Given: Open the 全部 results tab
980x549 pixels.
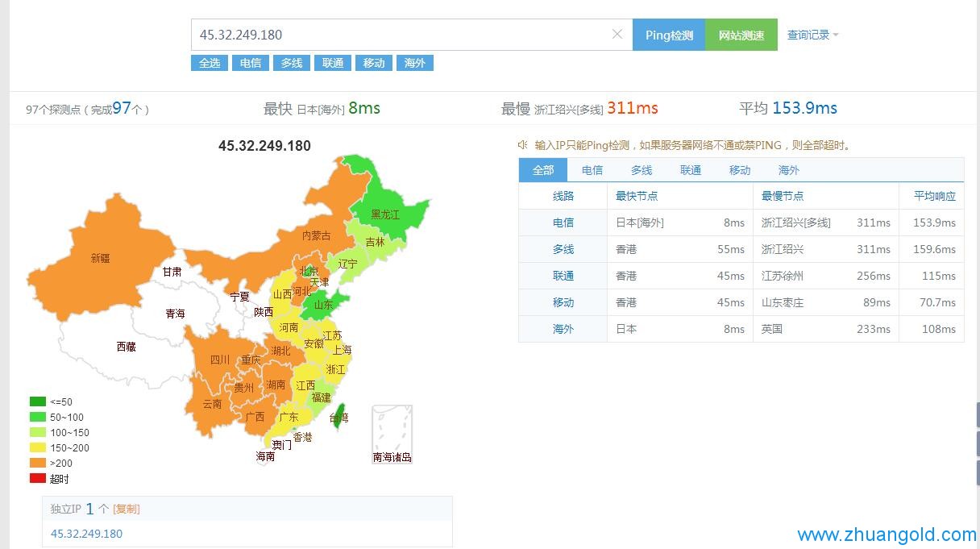Looking at the screenshot, I should 543,170.
